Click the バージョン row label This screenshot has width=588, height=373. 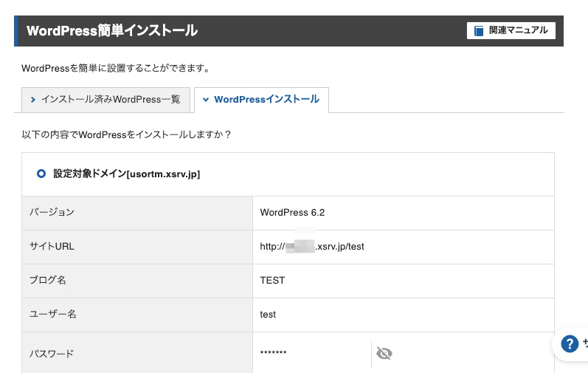(52, 213)
